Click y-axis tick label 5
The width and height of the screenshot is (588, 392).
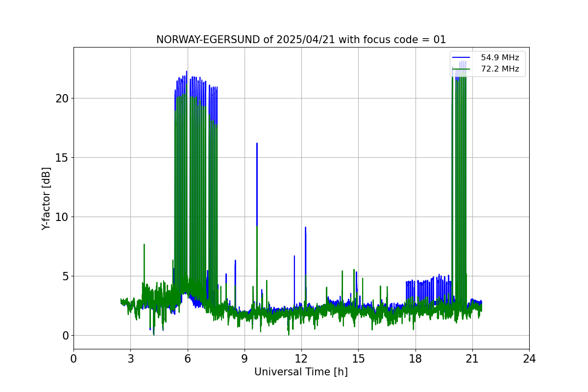(x=66, y=276)
